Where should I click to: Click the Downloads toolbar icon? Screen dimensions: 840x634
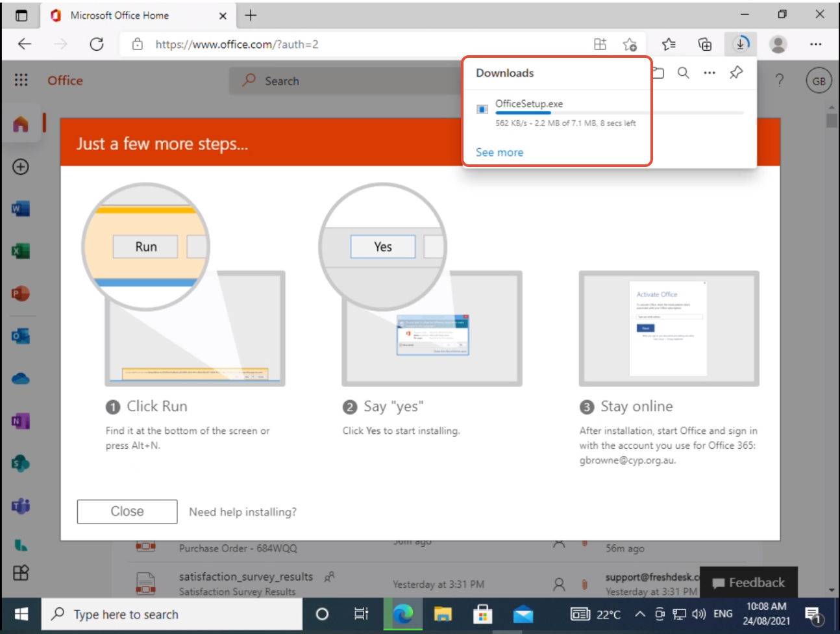741,44
